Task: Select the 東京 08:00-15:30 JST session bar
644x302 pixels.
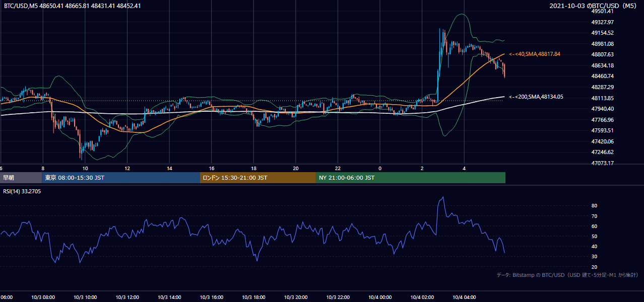Action: 121,178
